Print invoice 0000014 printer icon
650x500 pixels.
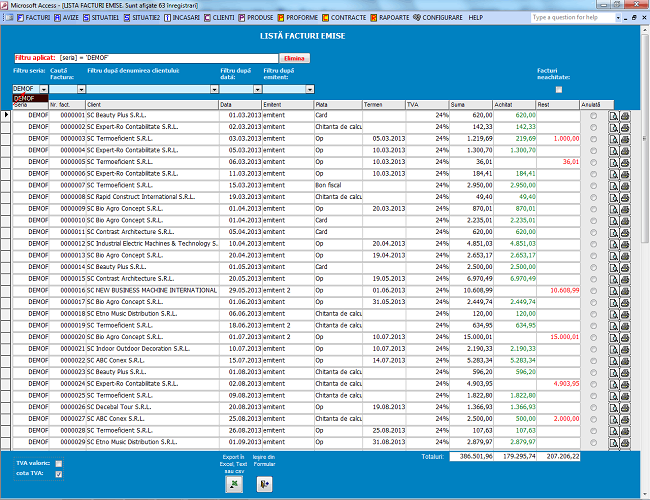pyautogui.click(x=625, y=267)
